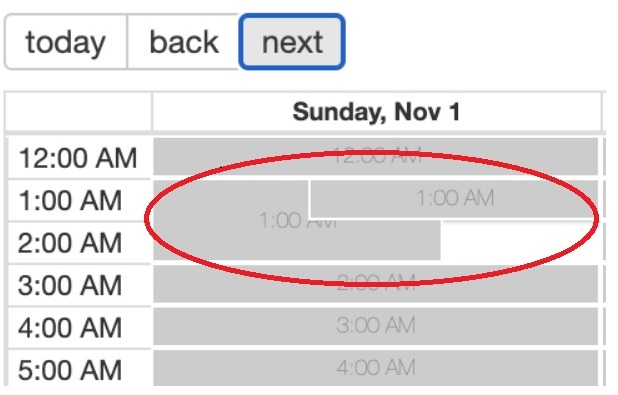
Task: Click the empty white slot beside the tall event
Action: tap(520, 241)
